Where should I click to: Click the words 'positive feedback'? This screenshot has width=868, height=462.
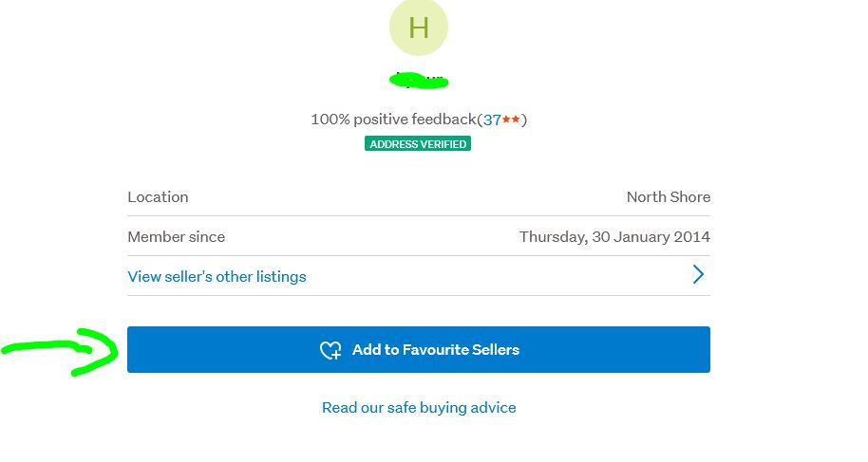(x=414, y=120)
